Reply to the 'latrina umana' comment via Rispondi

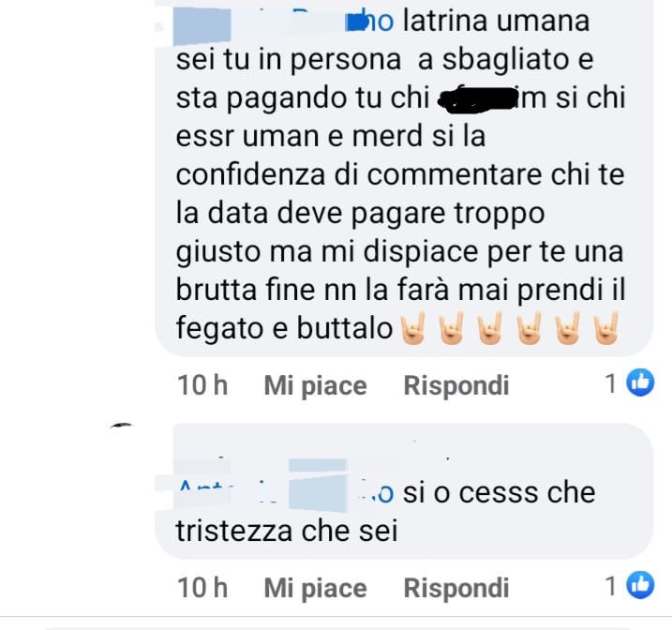[456, 385]
